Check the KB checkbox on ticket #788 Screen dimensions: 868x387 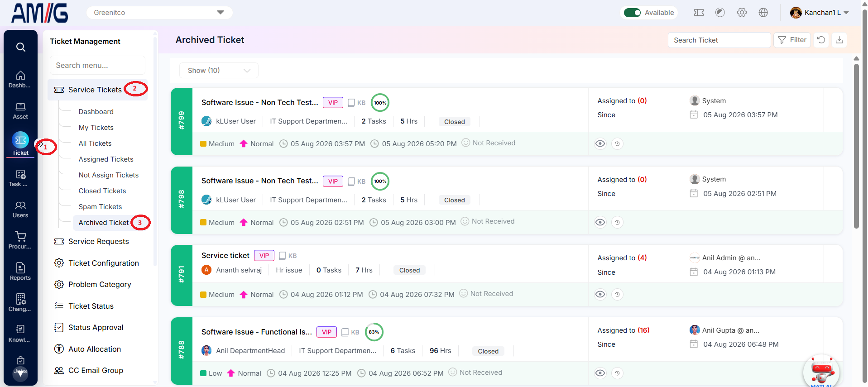[x=345, y=332]
